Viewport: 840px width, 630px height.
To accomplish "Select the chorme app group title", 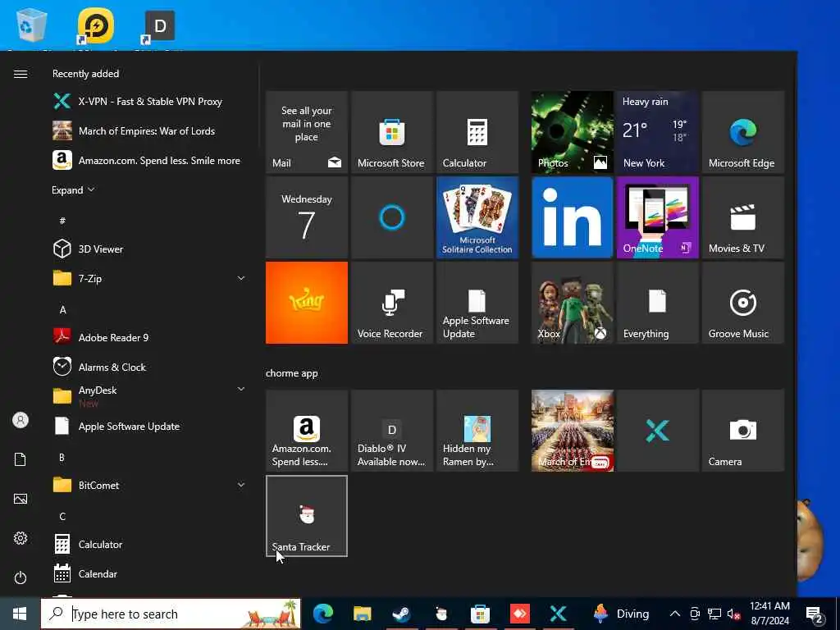I will coord(292,373).
